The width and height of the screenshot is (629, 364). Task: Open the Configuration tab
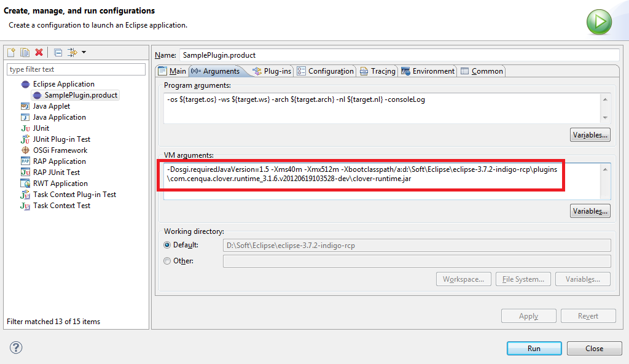(326, 71)
